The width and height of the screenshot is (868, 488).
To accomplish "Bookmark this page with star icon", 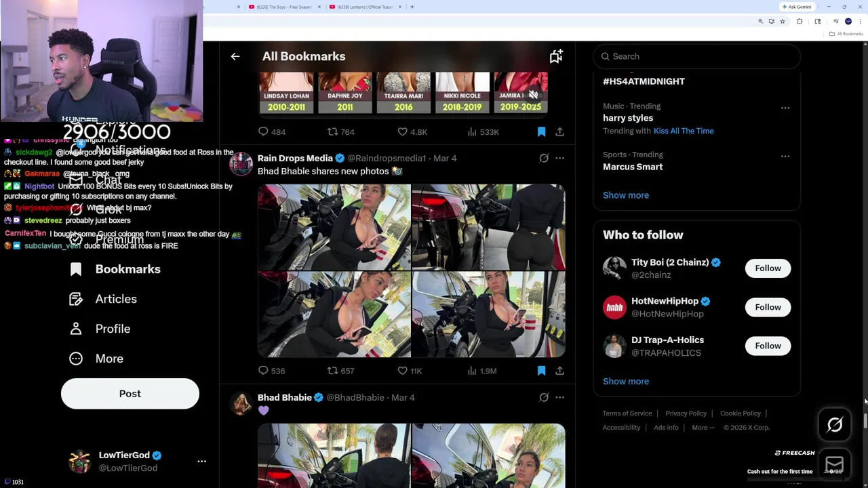I will pos(783,22).
